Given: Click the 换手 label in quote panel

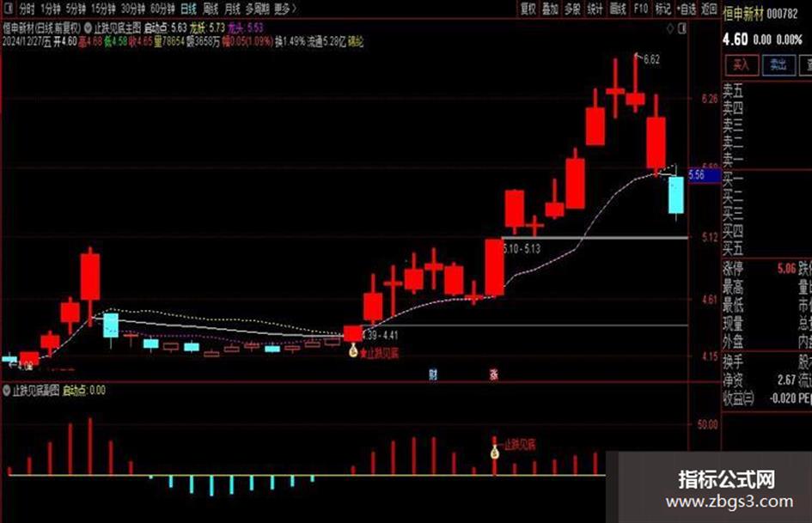Looking at the screenshot, I should [733, 362].
